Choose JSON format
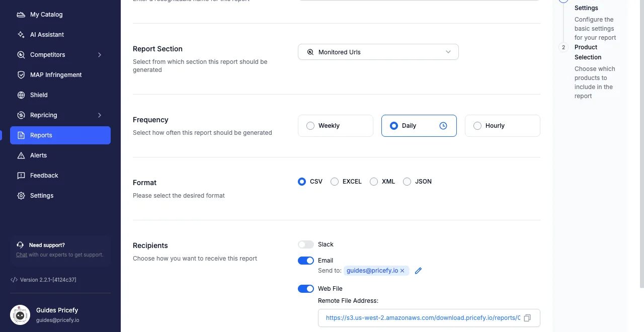 [407, 182]
